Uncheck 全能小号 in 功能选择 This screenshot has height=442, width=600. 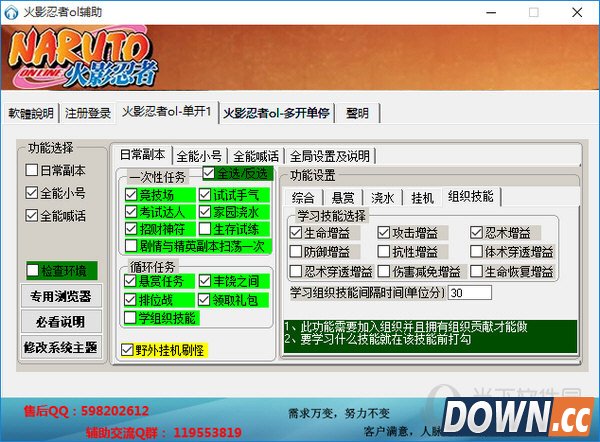tap(31, 193)
